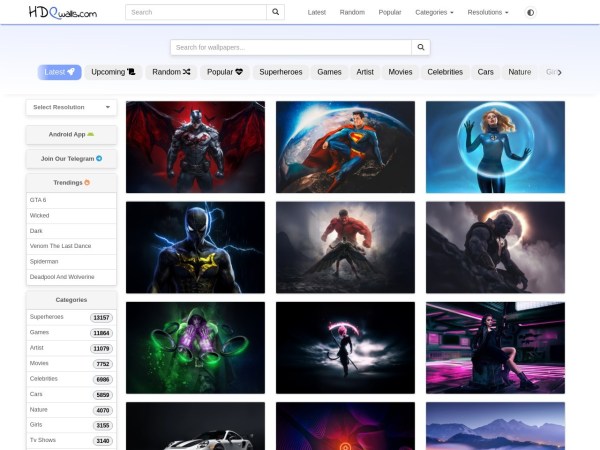Open Deadpool And Wolverine trending link
Viewport: 600px width, 450px height.
(71, 276)
